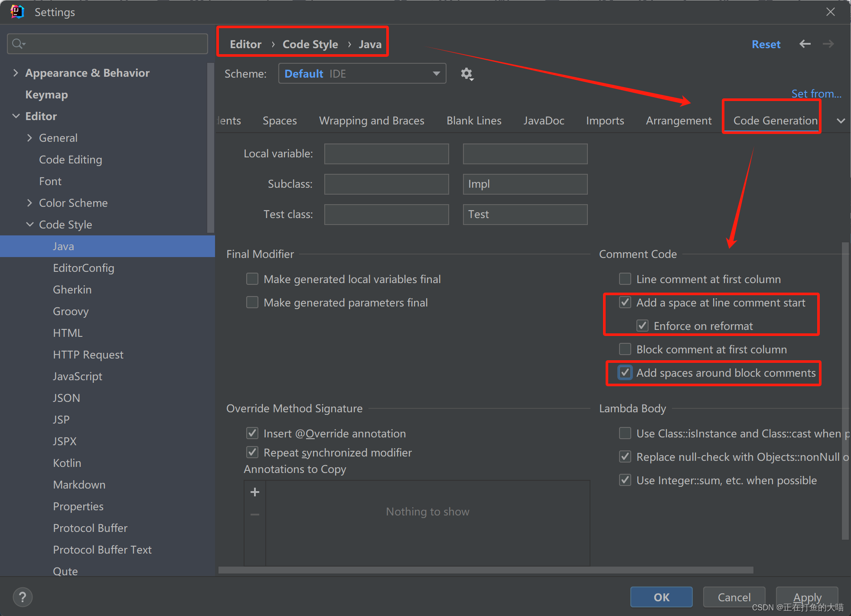Screen dimensions: 851x616
Task: Show hidden tabs with chevron icon
Action: click(841, 121)
